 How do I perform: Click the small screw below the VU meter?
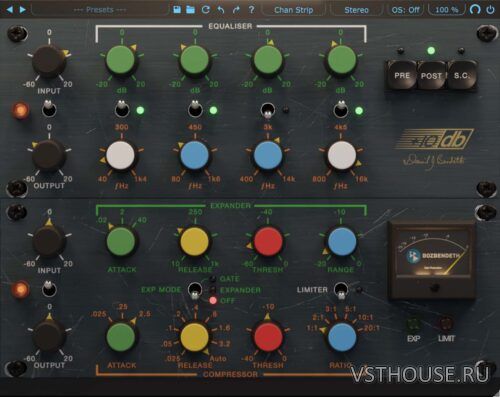coord(434,287)
